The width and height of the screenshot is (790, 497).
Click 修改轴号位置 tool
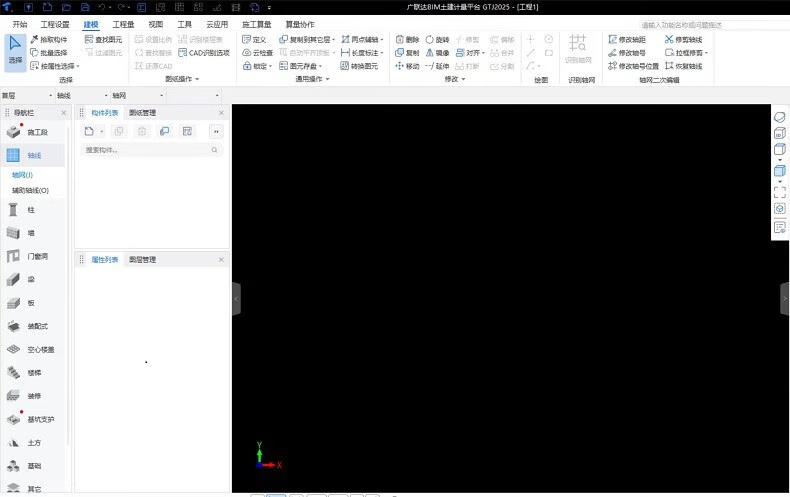(x=633, y=66)
